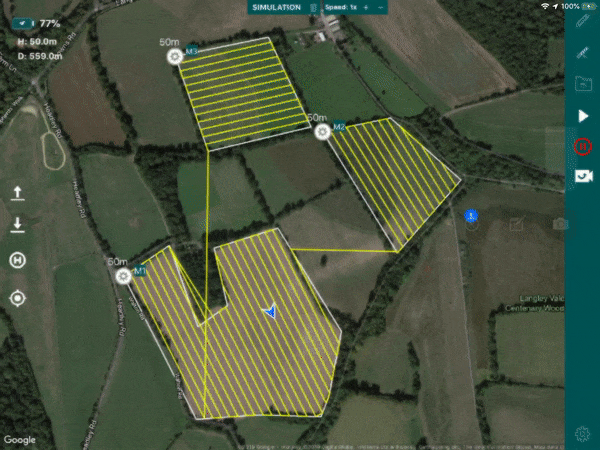Open M3 mission settings gear marker
The image size is (600, 450).
pyautogui.click(x=175, y=57)
